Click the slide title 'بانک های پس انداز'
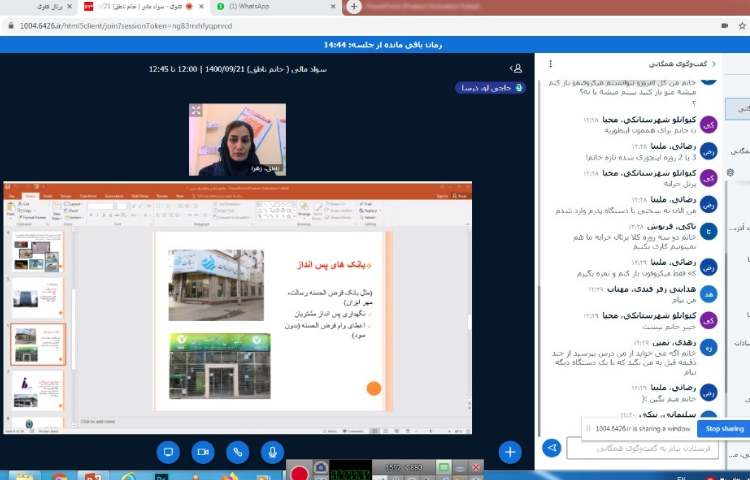 click(x=334, y=264)
